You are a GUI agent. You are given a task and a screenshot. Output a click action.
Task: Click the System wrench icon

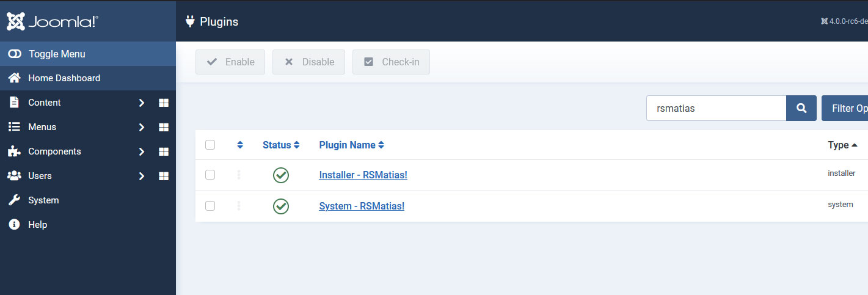pos(14,200)
